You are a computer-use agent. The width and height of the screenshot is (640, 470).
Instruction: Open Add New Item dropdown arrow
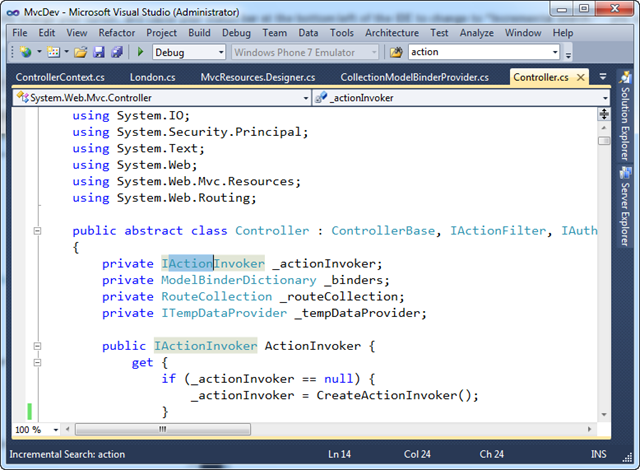67,52
